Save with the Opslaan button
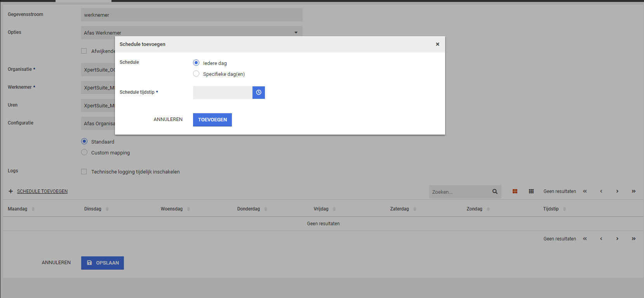The height and width of the screenshot is (298, 644). tap(103, 263)
